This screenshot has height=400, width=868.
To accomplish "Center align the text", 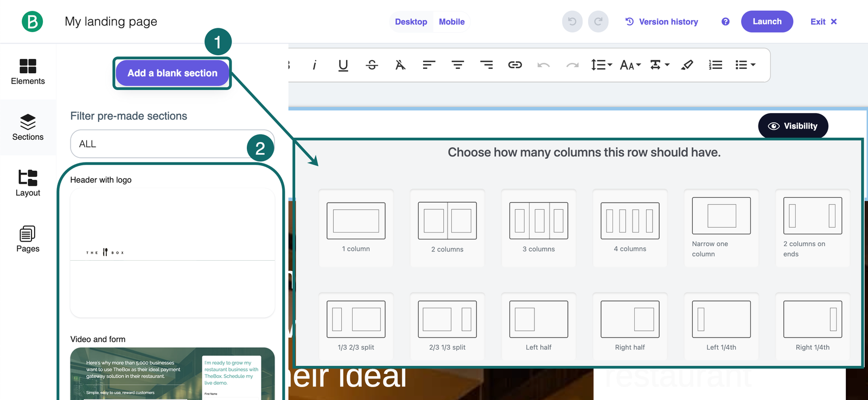I will (x=457, y=65).
